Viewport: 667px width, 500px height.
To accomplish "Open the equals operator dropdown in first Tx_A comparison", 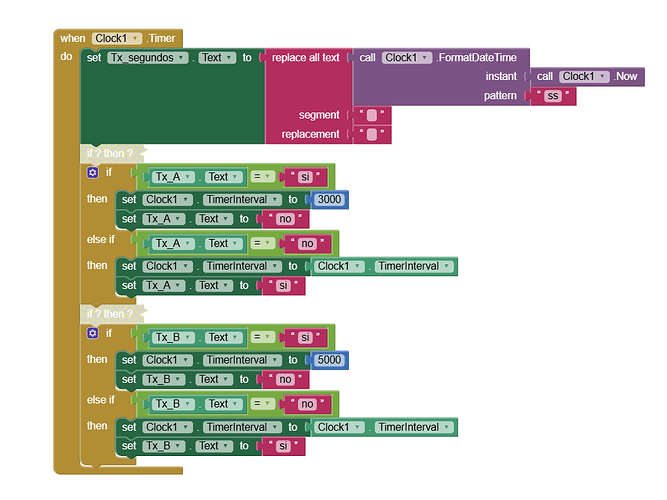I will [x=262, y=176].
